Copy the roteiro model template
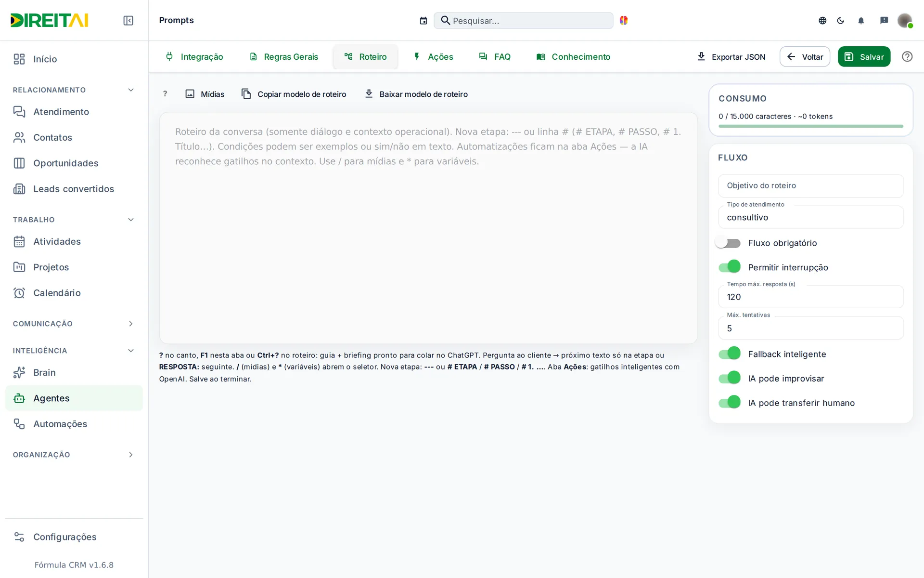Image resolution: width=924 pixels, height=578 pixels. pyautogui.click(x=294, y=94)
